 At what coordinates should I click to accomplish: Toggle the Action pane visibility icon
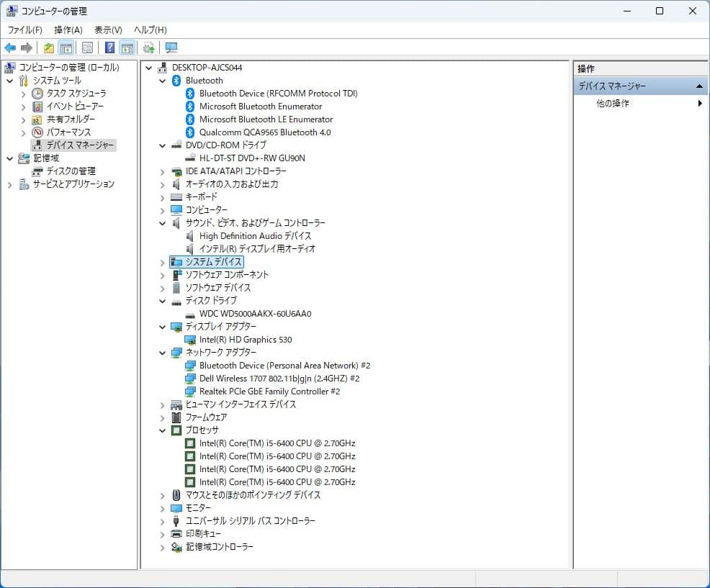point(127,48)
